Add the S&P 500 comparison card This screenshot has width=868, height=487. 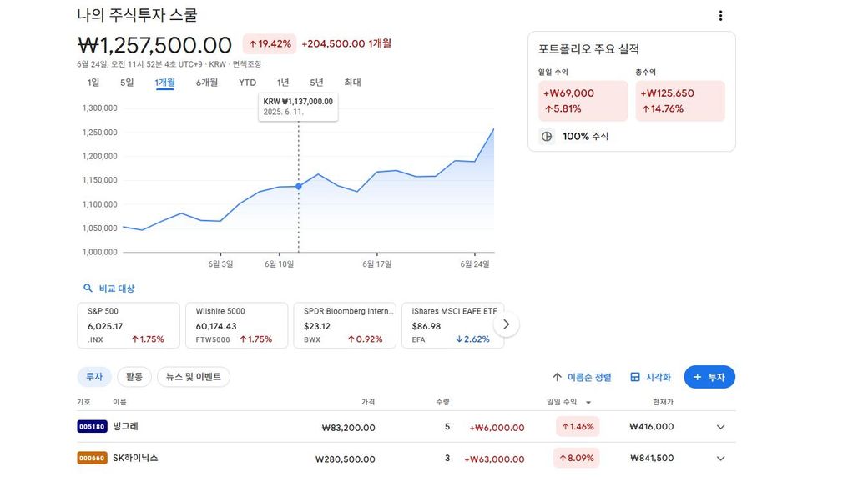128,325
